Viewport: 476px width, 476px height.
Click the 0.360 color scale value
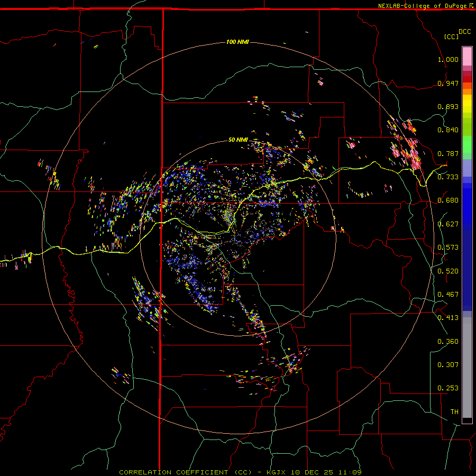(448, 341)
